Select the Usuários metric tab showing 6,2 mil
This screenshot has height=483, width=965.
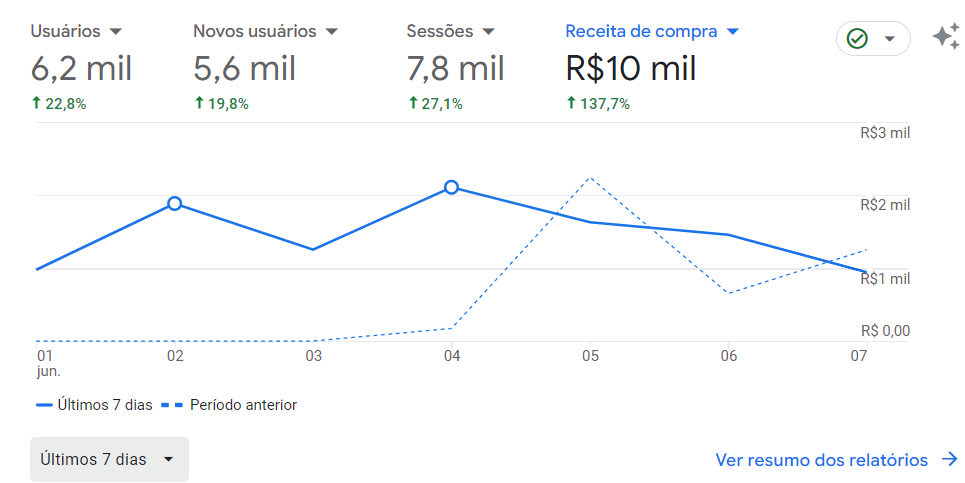click(81, 68)
